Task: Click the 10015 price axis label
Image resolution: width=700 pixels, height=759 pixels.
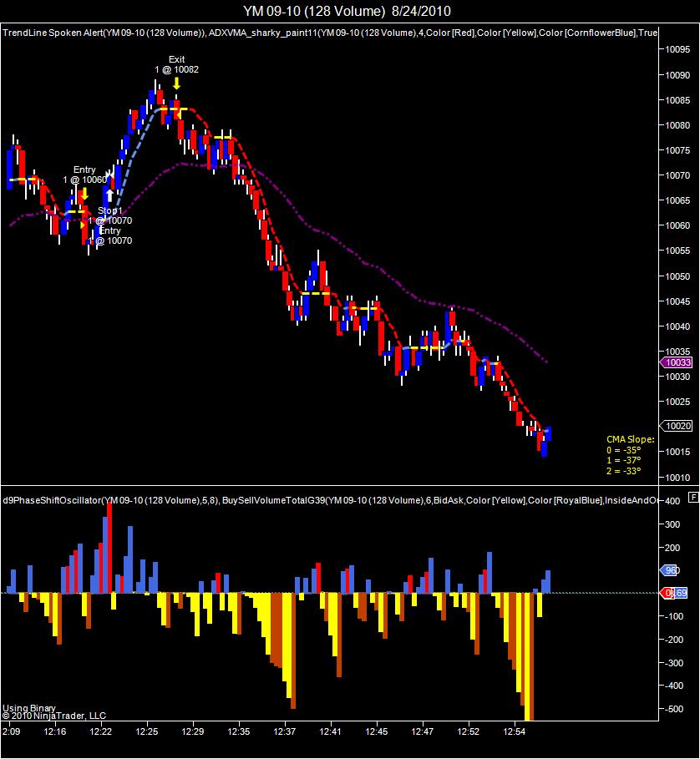Action: pos(677,452)
